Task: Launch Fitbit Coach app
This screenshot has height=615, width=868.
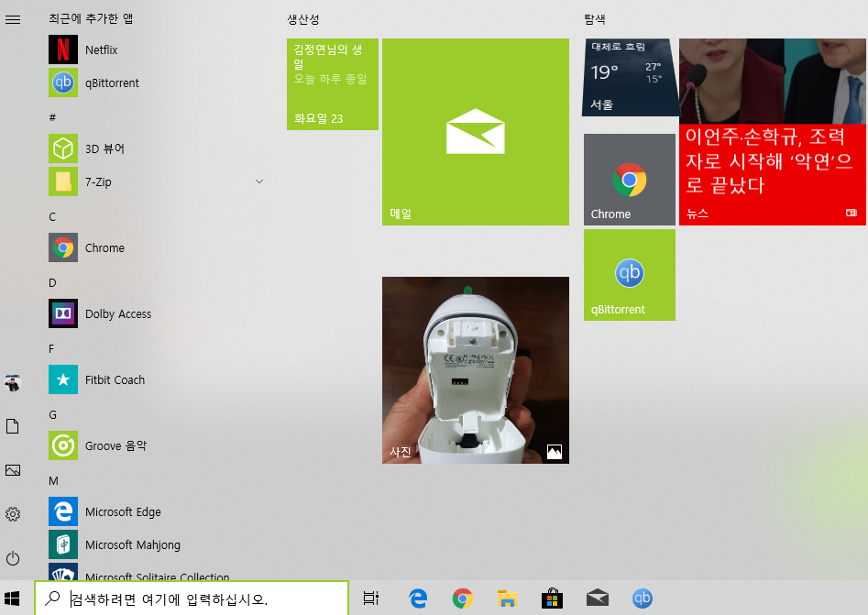Action: tap(156, 379)
